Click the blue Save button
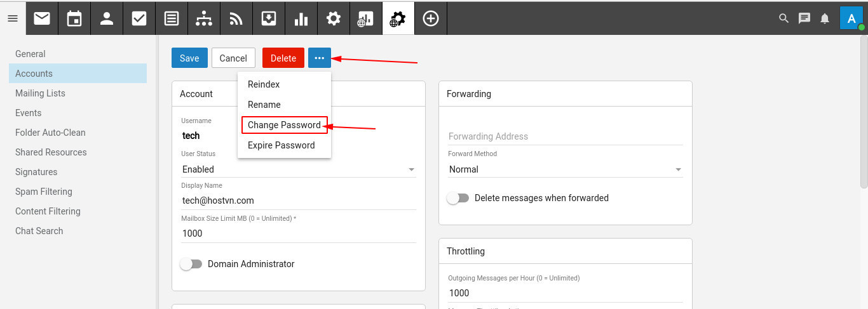Screen dimensions: 868x309 (189, 58)
